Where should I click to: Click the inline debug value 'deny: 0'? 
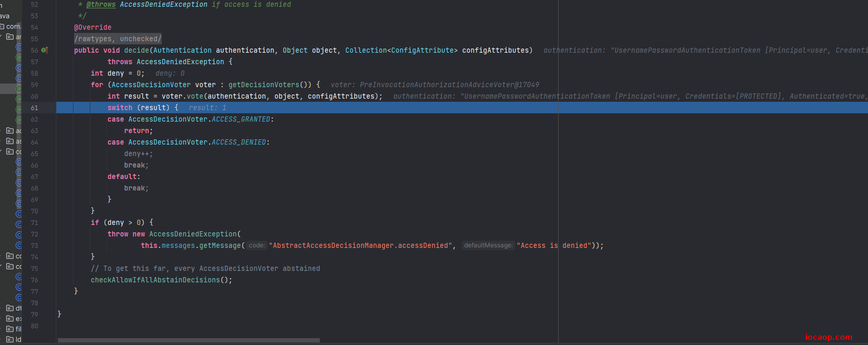[170, 73]
